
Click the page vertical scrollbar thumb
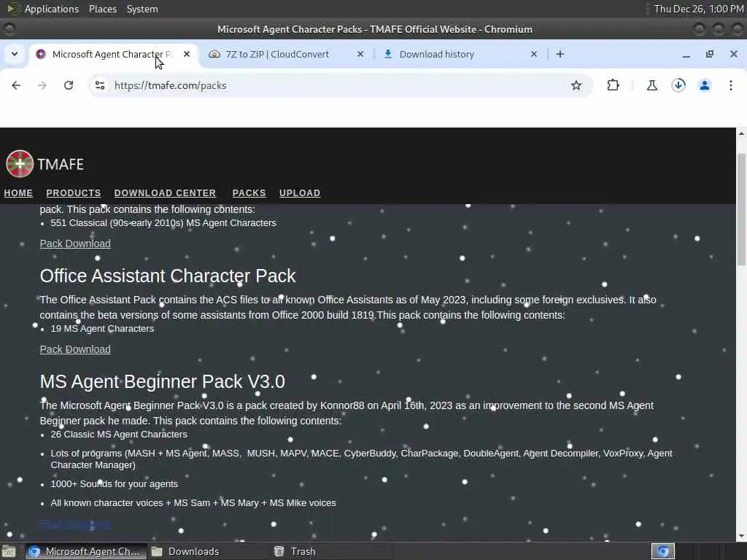pyautogui.click(x=741, y=209)
